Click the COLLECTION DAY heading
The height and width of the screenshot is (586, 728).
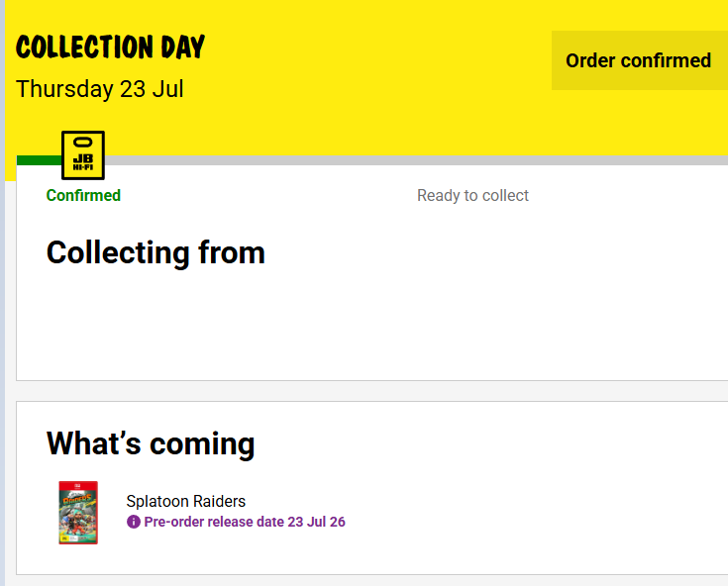click(x=111, y=47)
